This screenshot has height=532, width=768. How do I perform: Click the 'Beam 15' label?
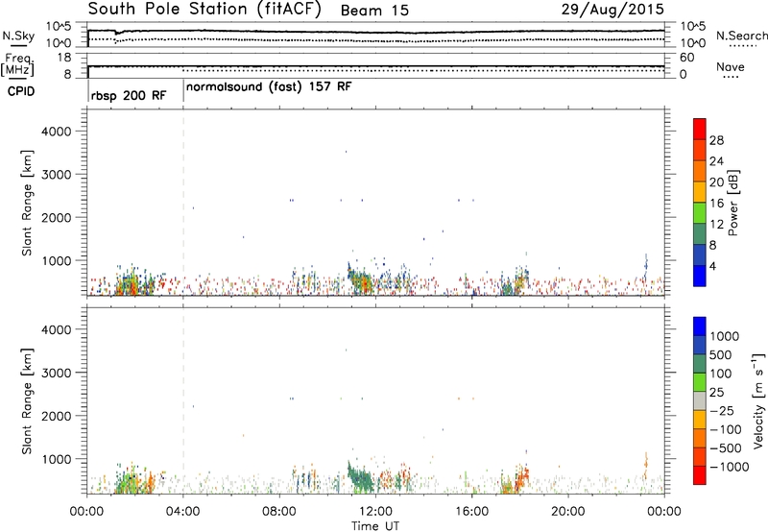point(374,11)
